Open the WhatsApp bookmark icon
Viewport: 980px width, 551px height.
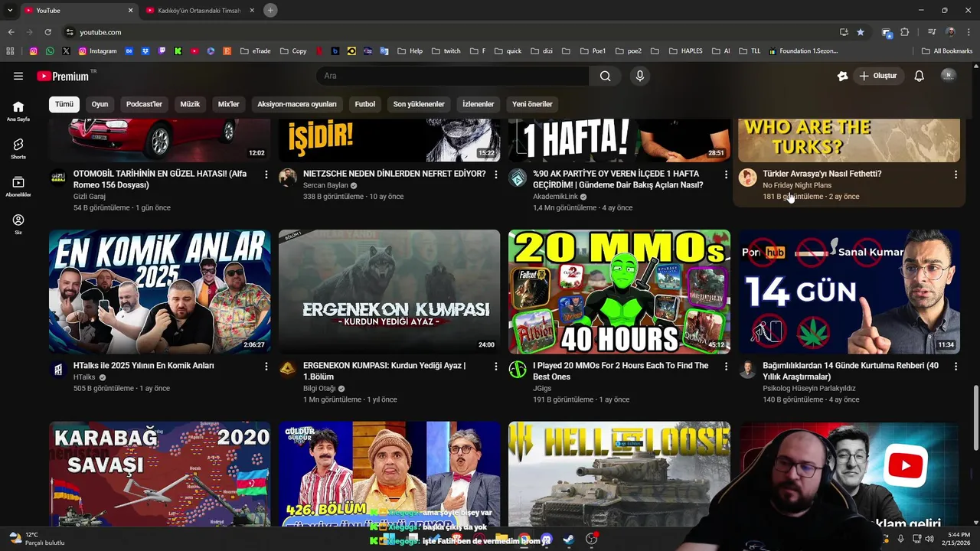pos(50,51)
